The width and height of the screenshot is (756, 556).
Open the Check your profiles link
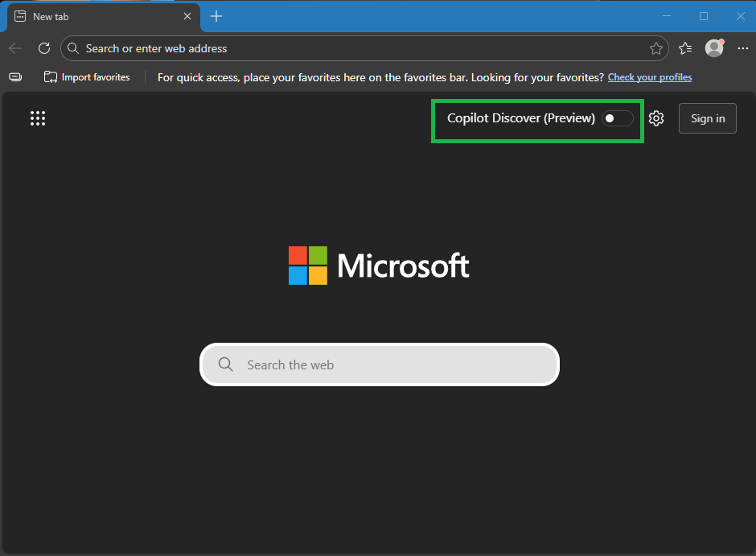point(650,77)
